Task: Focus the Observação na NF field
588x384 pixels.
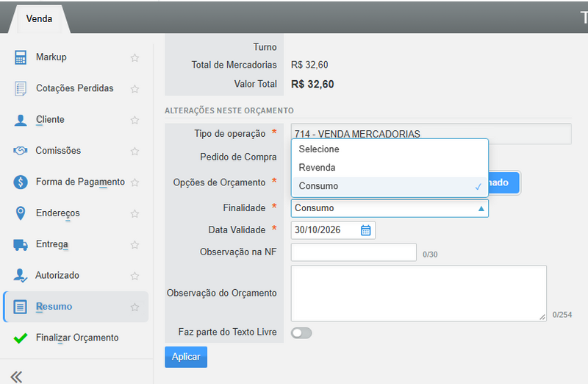Action: click(x=354, y=252)
